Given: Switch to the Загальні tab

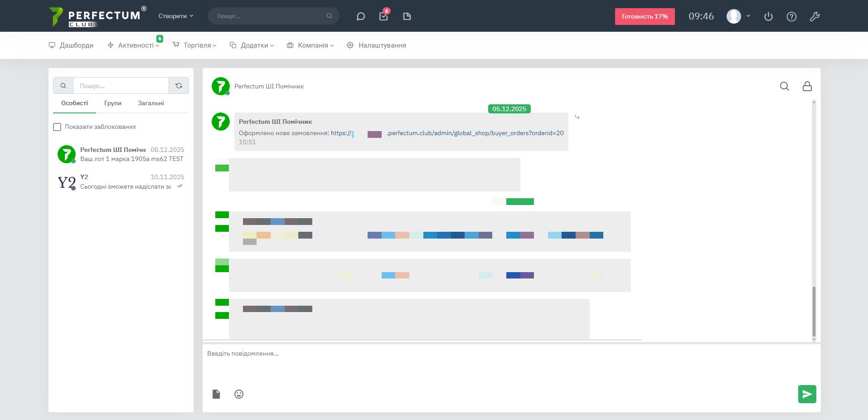Looking at the screenshot, I should tap(151, 103).
